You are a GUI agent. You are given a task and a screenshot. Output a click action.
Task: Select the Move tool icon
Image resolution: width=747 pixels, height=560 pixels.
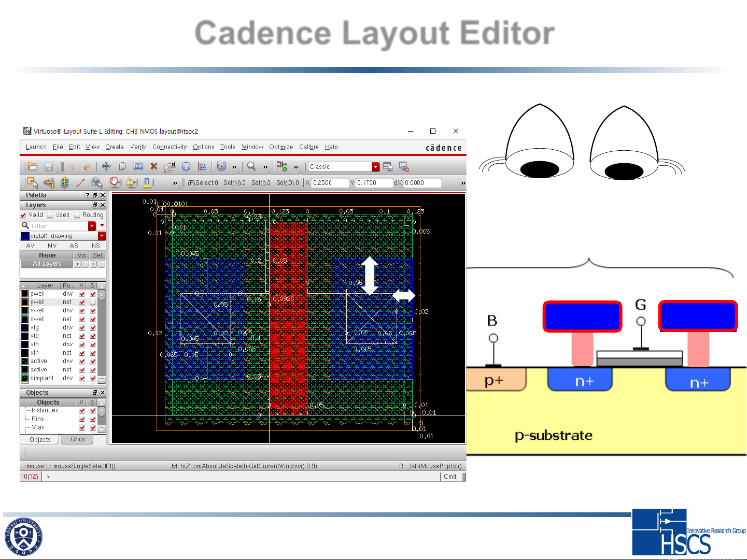106,166
